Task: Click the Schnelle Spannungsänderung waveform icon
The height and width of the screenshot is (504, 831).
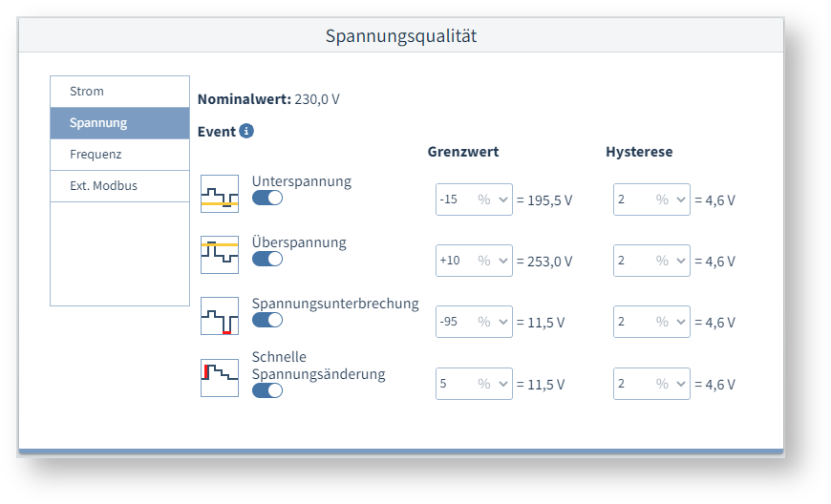Action: tap(220, 377)
